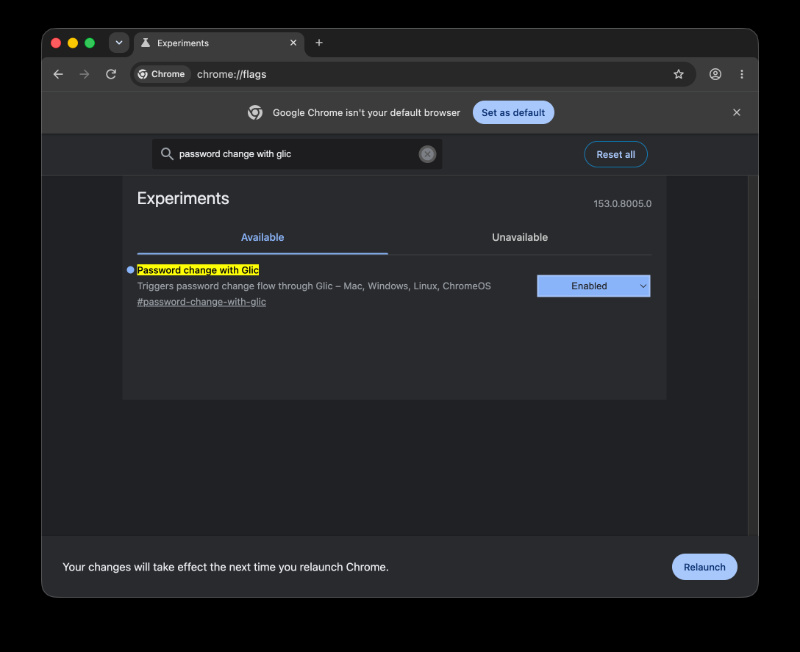Screen dimensions: 800x652
Task: Dismiss the default browser banner
Action: 736,112
